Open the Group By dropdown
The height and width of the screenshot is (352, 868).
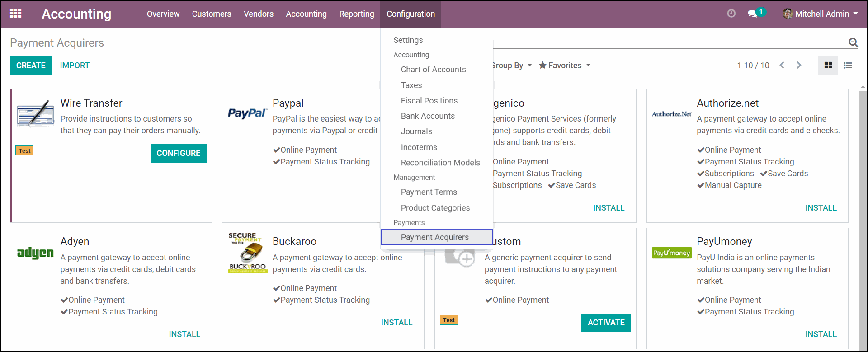tap(512, 66)
